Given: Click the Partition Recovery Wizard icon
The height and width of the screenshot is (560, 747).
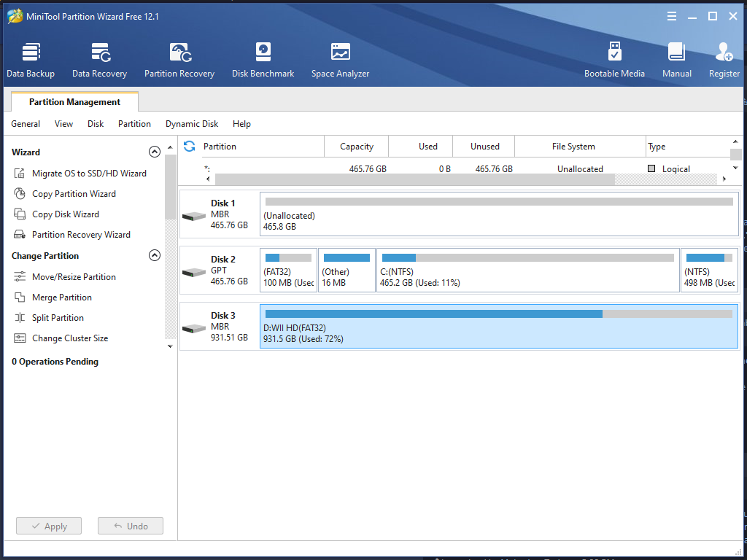Looking at the screenshot, I should [20, 235].
